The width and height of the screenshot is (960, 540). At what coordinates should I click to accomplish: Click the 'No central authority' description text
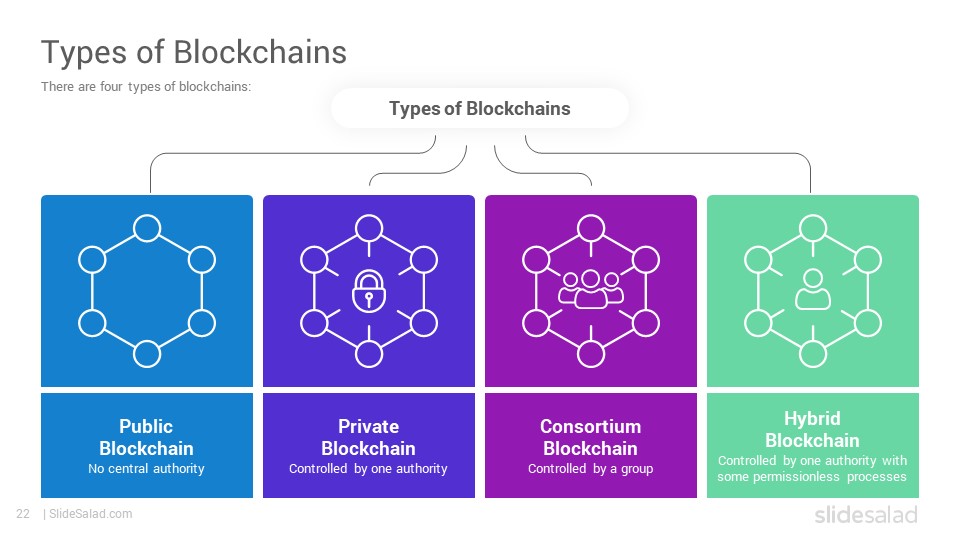point(146,468)
